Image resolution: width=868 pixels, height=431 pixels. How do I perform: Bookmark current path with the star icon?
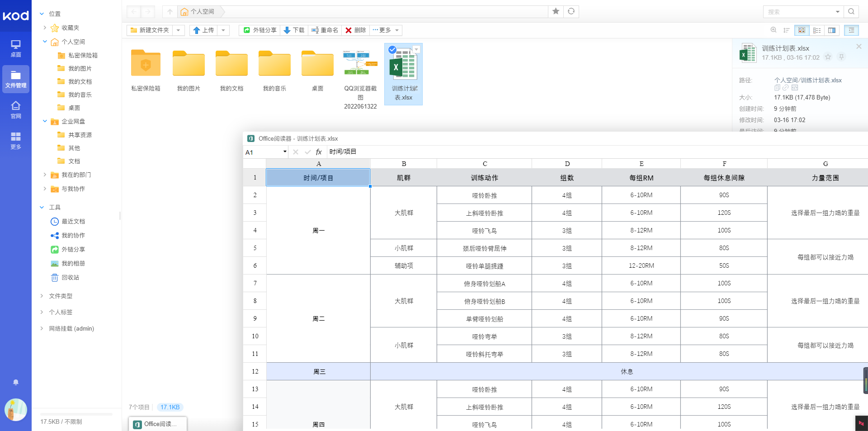point(556,11)
